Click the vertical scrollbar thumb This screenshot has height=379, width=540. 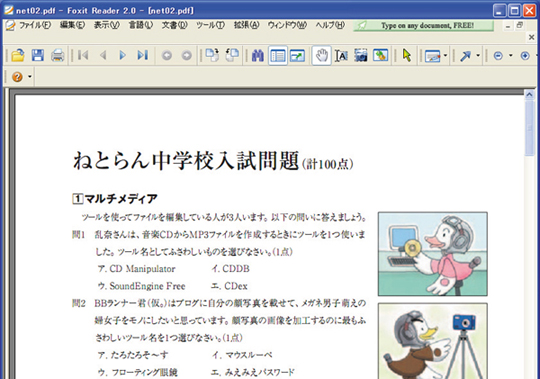(529, 128)
